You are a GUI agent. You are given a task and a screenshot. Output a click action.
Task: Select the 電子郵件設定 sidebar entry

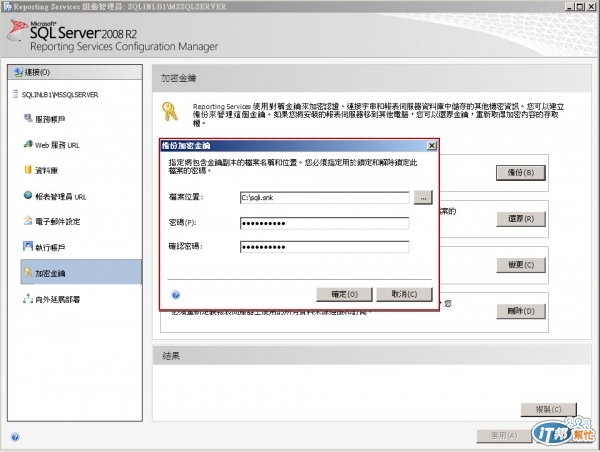(57, 222)
